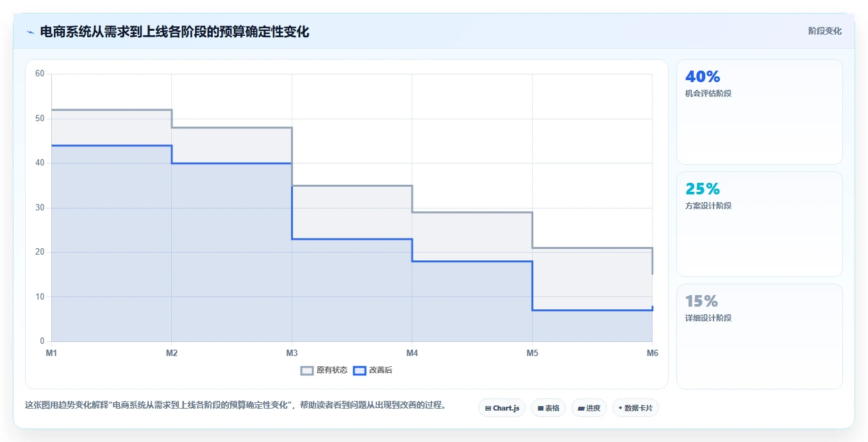Image resolution: width=868 pixels, height=442 pixels.
Task: Open the 15% 详细设计阶段 card
Action: 759,337
